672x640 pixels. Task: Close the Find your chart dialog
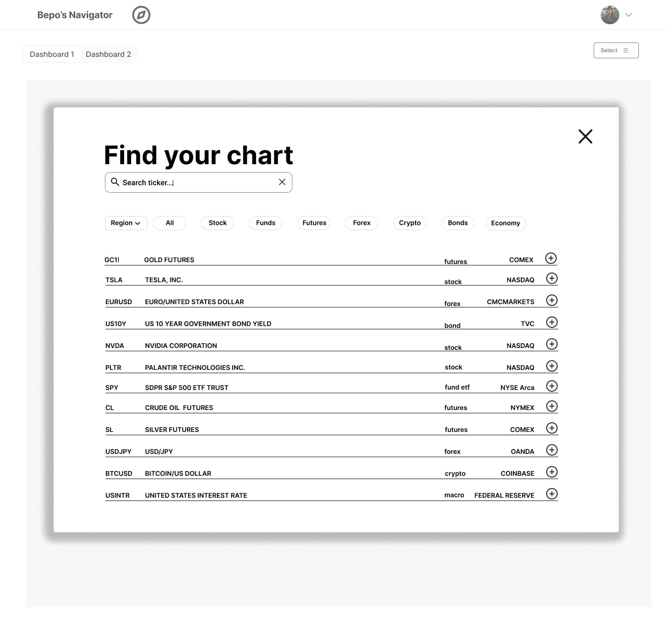point(585,136)
